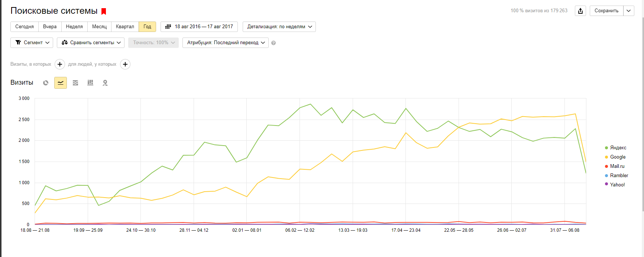The width and height of the screenshot is (644, 257).
Task: Expand the Детализация: по неделям dropdown
Action: [279, 27]
